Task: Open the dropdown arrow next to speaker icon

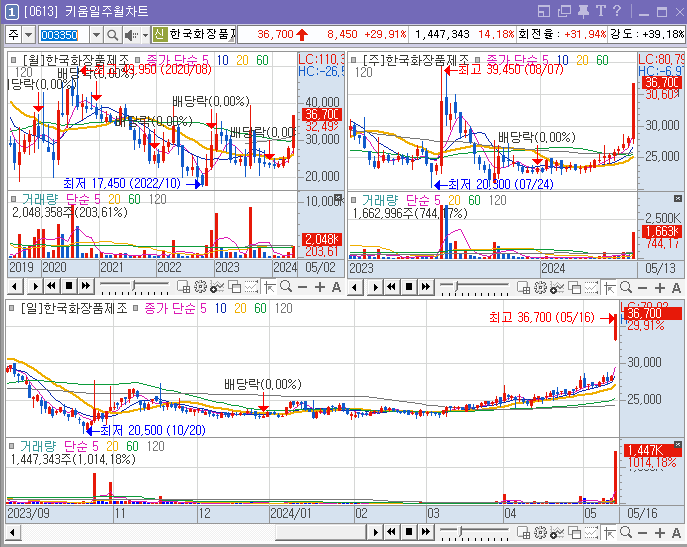Action: pos(145,35)
